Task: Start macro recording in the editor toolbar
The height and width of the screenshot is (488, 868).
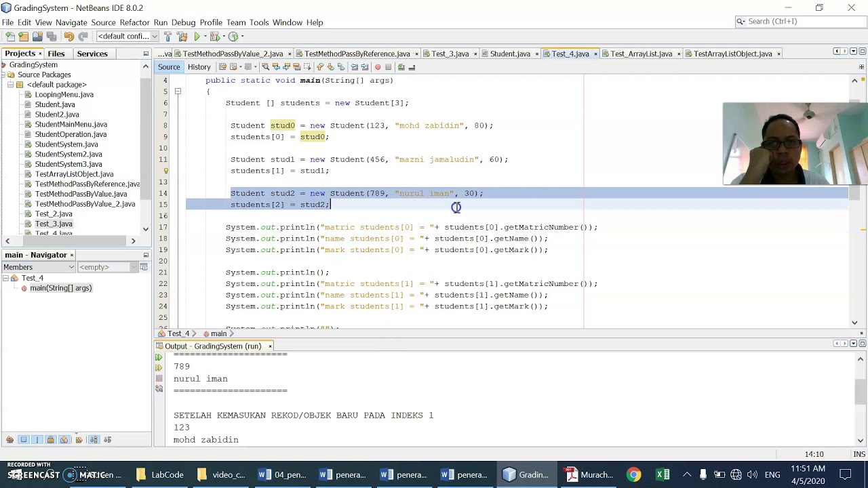Action: click(378, 67)
